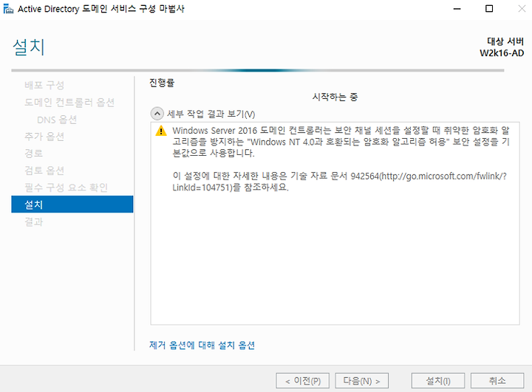532x392 pixels.
Task: Select the 추가 옵션 step
Action: tap(44, 137)
